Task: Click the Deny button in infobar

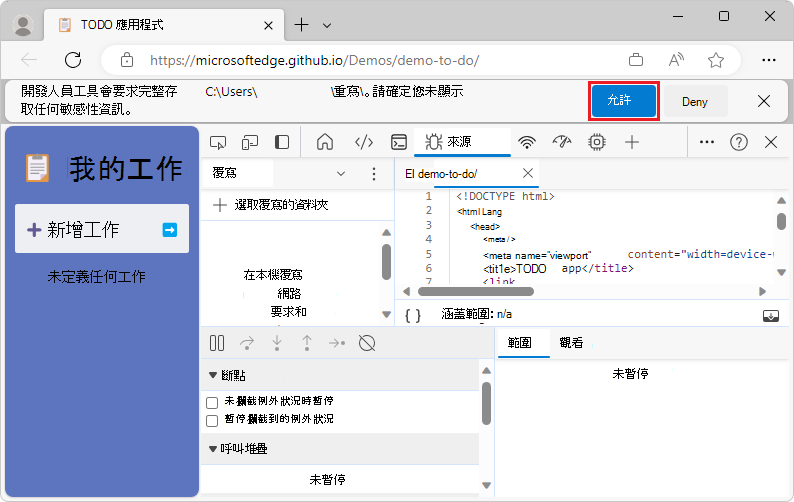Action: [x=695, y=102]
